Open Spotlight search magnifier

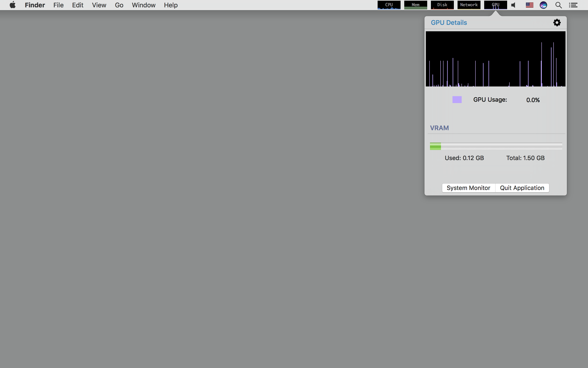click(x=559, y=5)
